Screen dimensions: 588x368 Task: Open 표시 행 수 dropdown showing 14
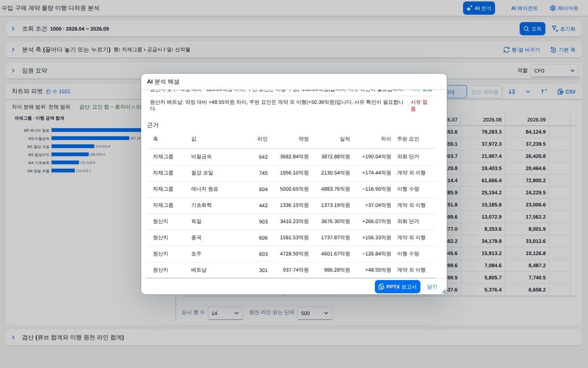(x=225, y=313)
